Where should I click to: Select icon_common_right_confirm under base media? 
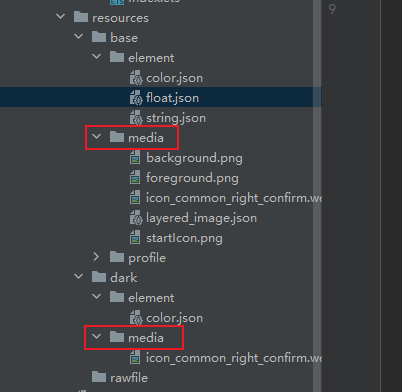point(234,198)
